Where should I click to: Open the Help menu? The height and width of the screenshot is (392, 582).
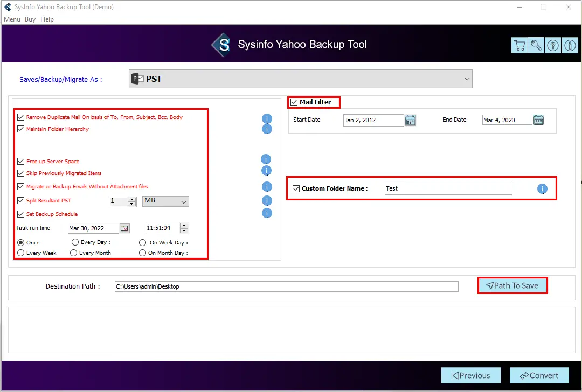click(x=47, y=19)
